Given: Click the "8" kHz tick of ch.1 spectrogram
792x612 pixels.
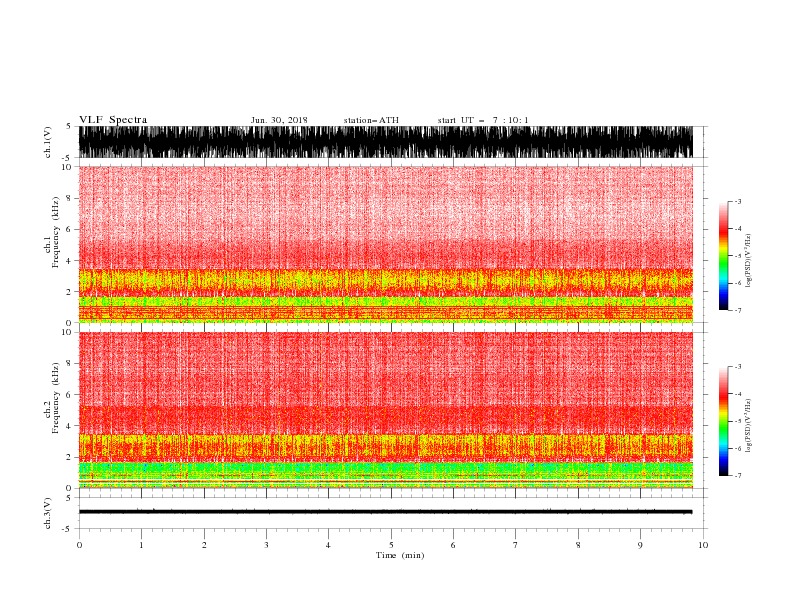Looking at the screenshot, I should coord(69,198).
